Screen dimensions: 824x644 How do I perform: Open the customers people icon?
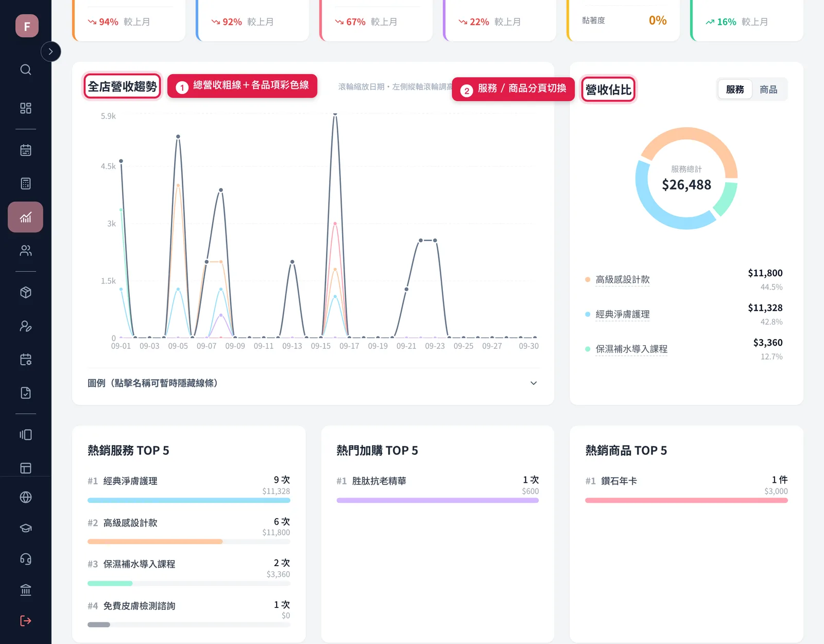[x=26, y=251]
